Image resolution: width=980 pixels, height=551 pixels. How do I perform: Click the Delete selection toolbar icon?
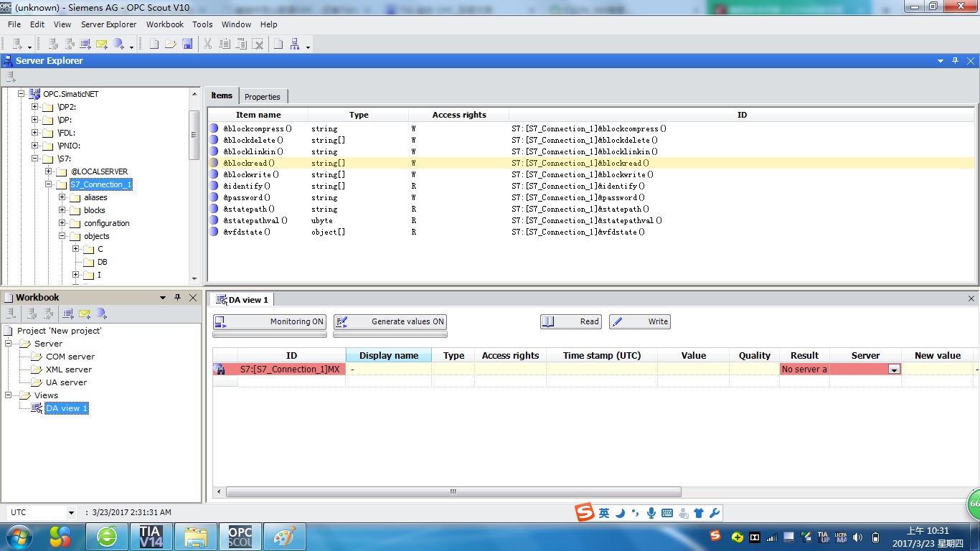[x=258, y=44]
